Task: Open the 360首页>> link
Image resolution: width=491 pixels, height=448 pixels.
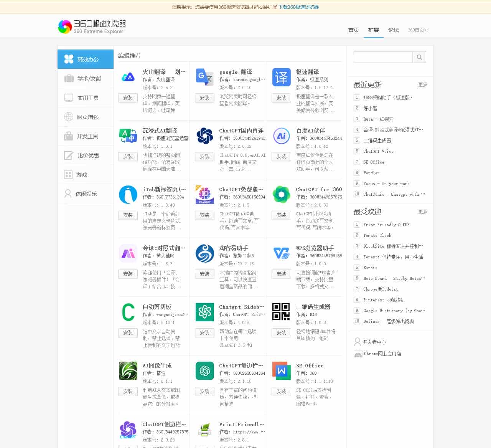Action: click(418, 30)
